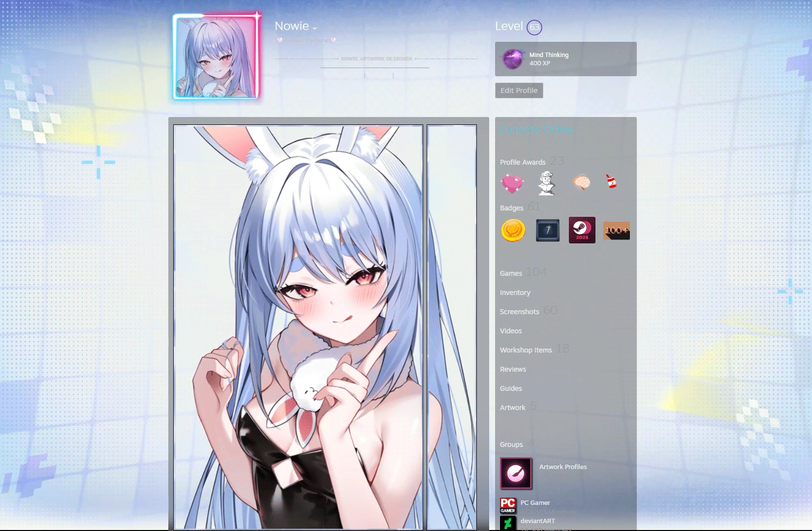Open the Artwork Profiles group name link
This screenshot has height=531, width=812.
(x=563, y=467)
